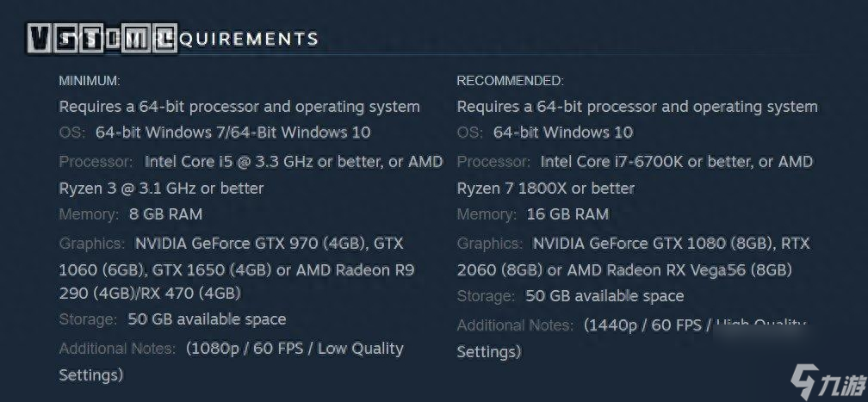This screenshot has height=402, width=868.
Task: Click the RECOMMENDED column label
Action: [x=510, y=81]
